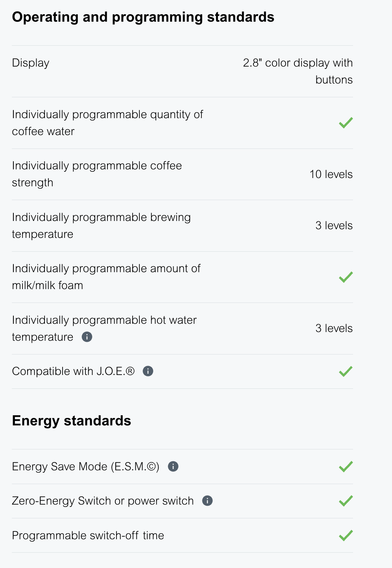Image resolution: width=392 pixels, height=568 pixels.
Task: Click green checkmark for Programmable switch-off time
Action: pyautogui.click(x=346, y=535)
